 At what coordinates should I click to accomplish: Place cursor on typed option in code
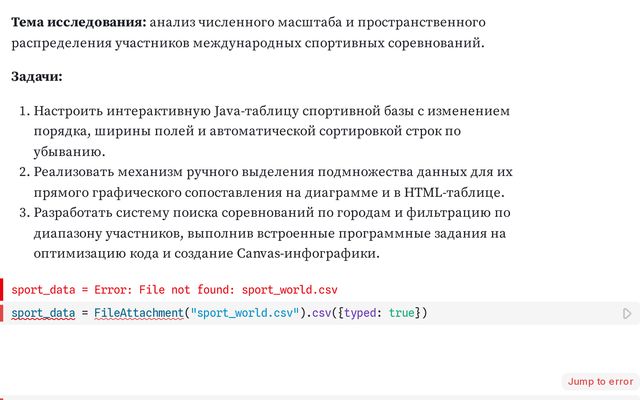click(360, 313)
